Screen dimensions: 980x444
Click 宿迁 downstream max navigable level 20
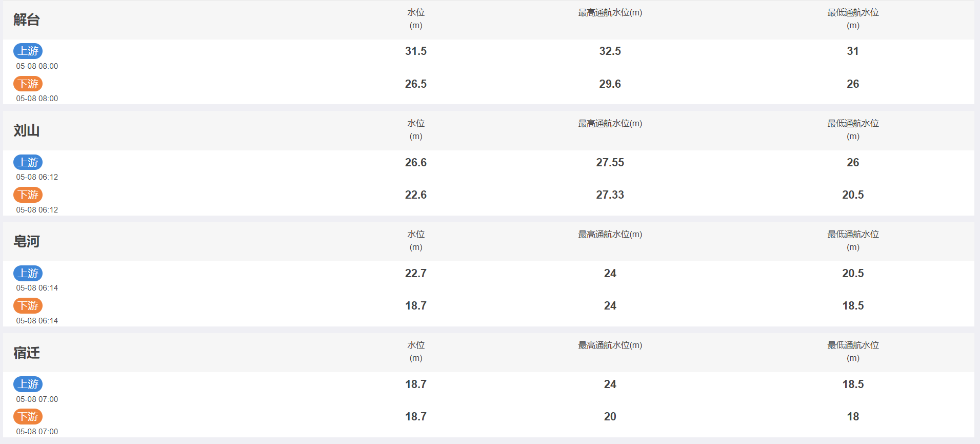point(610,416)
